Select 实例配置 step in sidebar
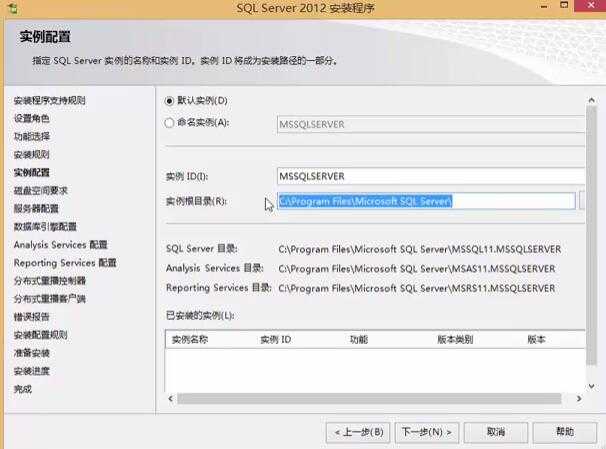 31,172
